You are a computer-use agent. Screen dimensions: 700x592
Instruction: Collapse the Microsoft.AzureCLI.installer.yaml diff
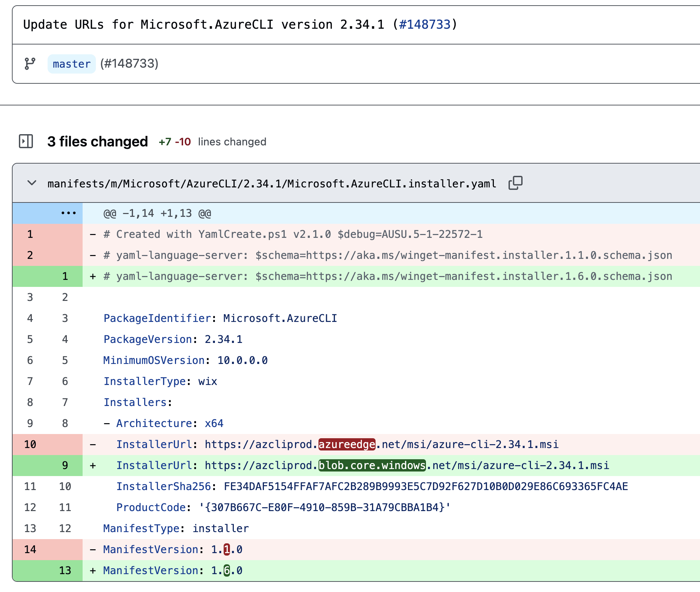point(32,183)
